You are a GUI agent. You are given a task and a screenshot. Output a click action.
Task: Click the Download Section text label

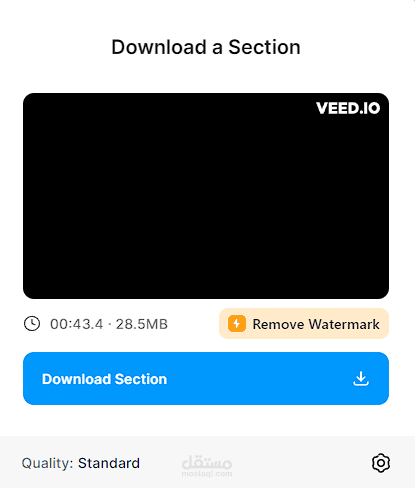coord(104,379)
